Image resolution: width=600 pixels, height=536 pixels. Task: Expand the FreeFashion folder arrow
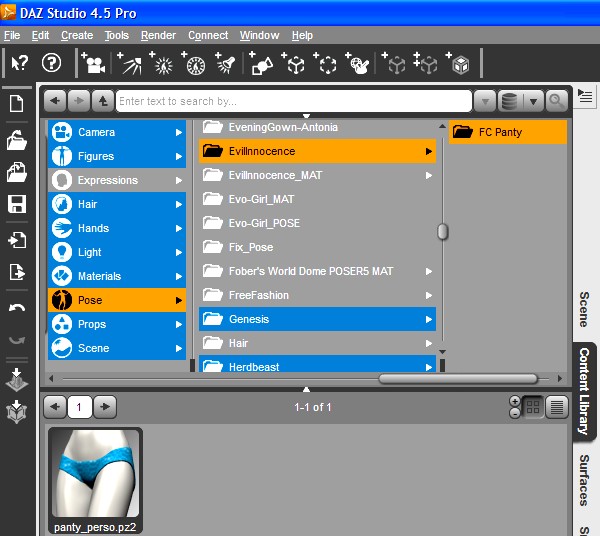coord(429,295)
